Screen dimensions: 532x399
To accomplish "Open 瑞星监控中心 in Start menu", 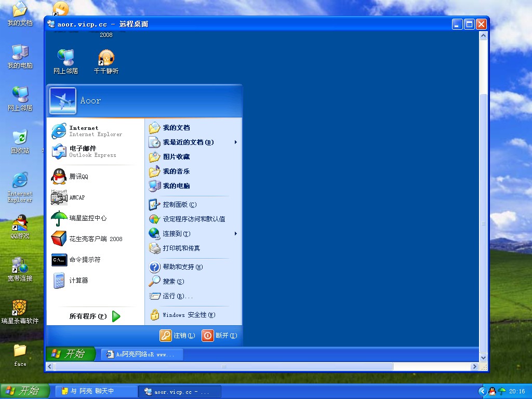I will 96,218.
